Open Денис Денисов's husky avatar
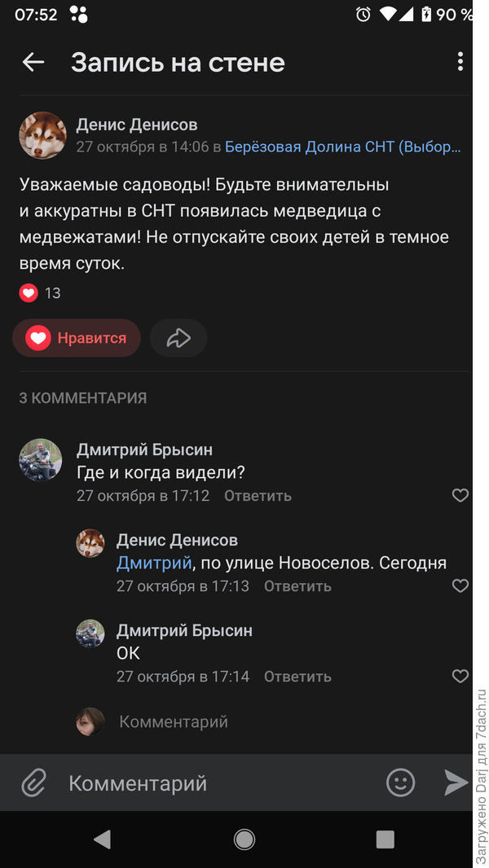The image size is (489, 868). [41, 135]
